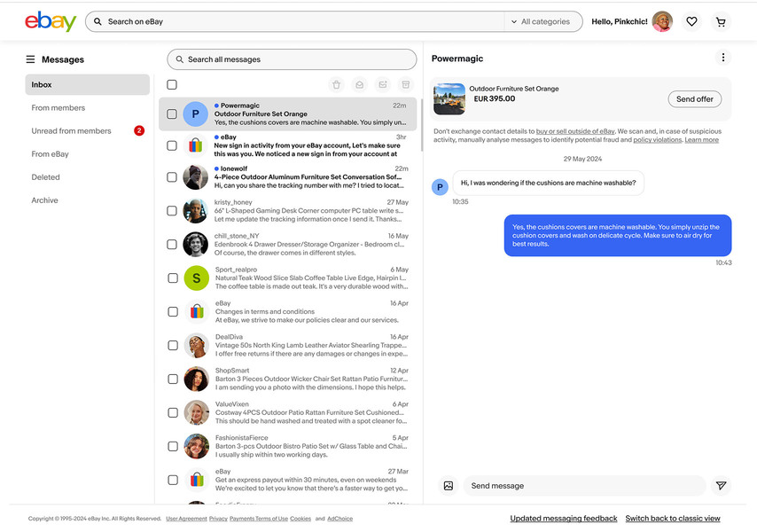Click the message list scrollbar
This screenshot has height=532, width=757.
(x=421, y=125)
